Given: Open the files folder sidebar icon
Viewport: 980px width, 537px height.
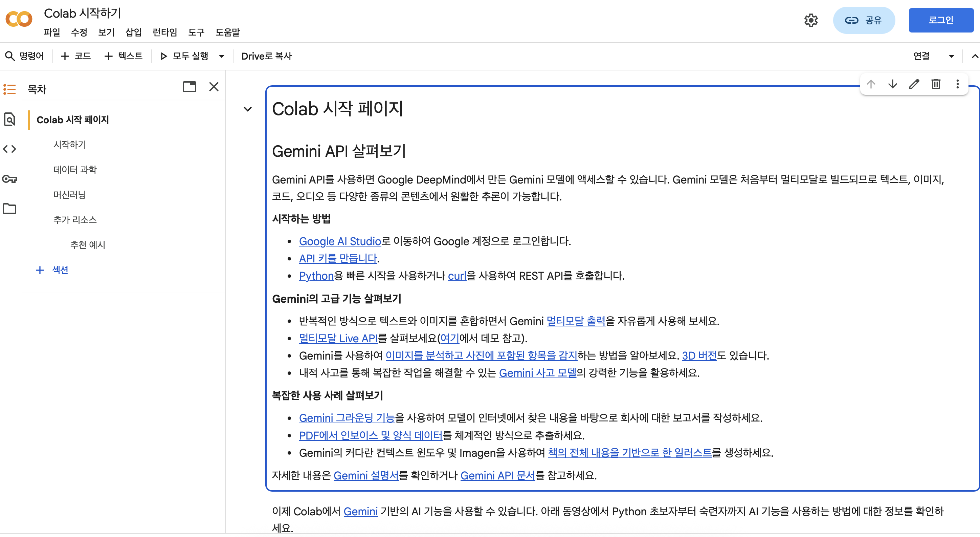Looking at the screenshot, I should (x=9, y=209).
